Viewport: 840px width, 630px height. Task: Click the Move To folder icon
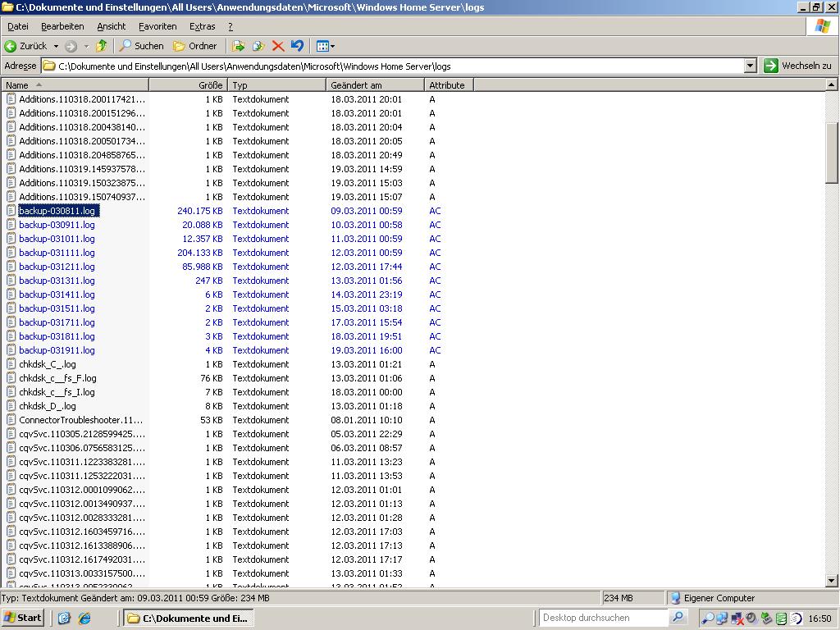tap(239, 46)
